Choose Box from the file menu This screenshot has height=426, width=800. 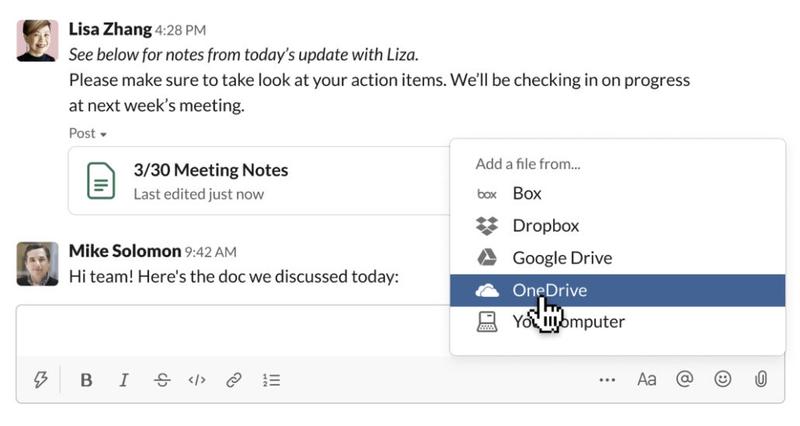click(x=617, y=193)
